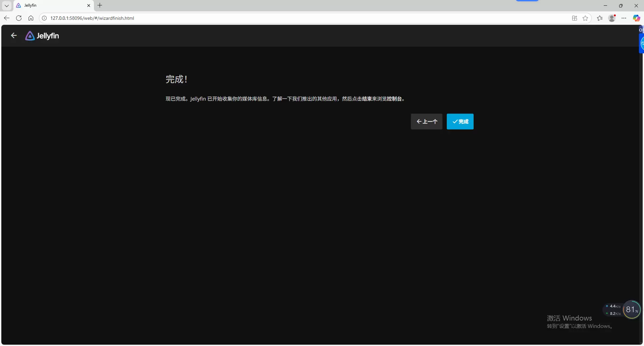
Task: Open the favorites list panel
Action: click(600, 18)
